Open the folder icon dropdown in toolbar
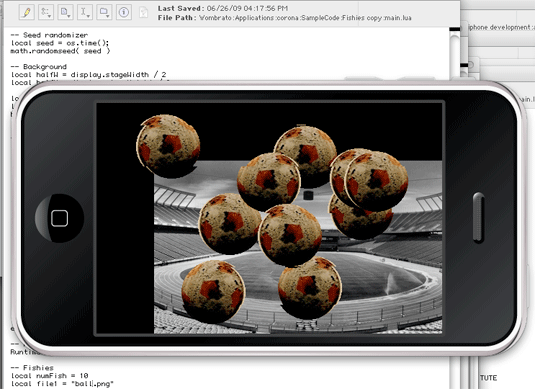The width and height of the screenshot is (535, 389). 104,12
